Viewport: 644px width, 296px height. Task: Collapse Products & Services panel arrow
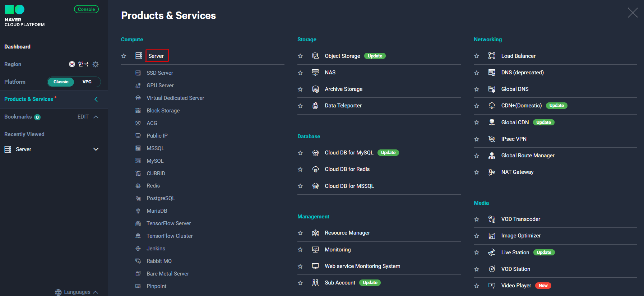(96, 99)
